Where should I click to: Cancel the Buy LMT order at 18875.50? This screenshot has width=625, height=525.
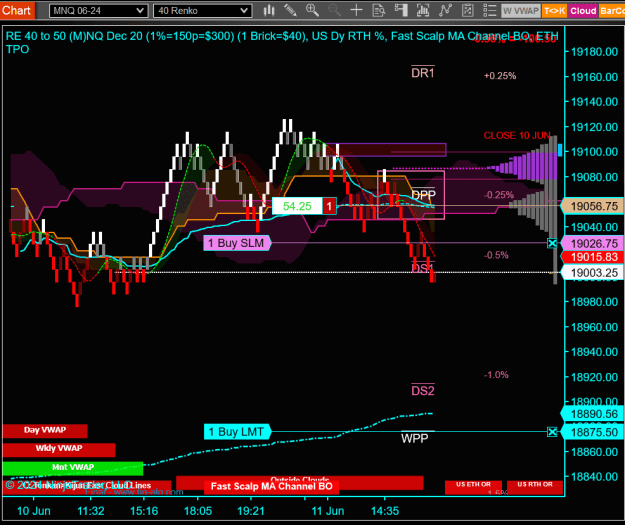click(552, 432)
